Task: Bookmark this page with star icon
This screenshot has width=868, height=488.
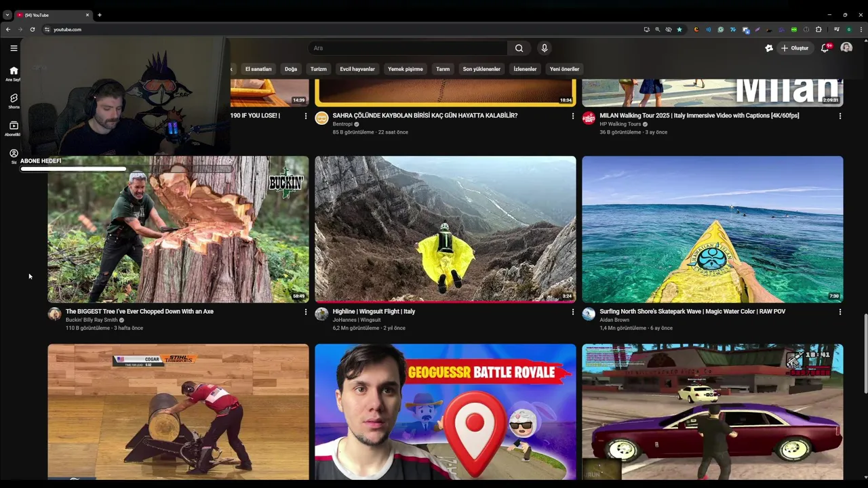Action: tap(679, 29)
